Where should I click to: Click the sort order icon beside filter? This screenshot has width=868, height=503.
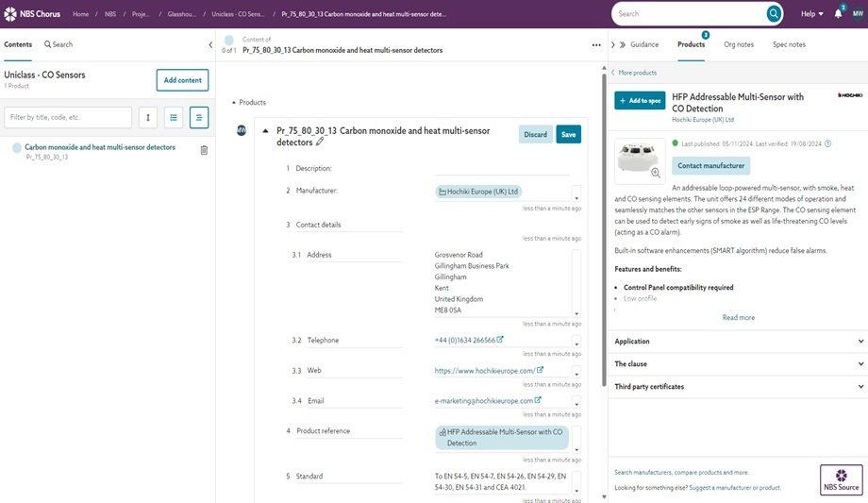pos(147,117)
